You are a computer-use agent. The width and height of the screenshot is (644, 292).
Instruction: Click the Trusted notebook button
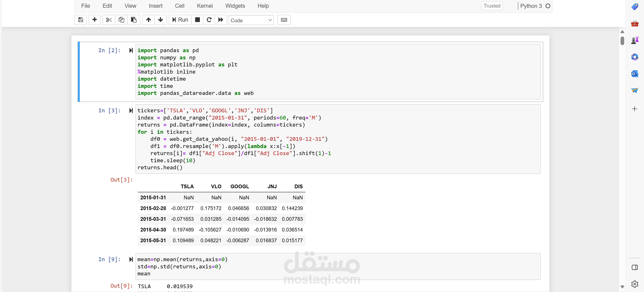492,6
